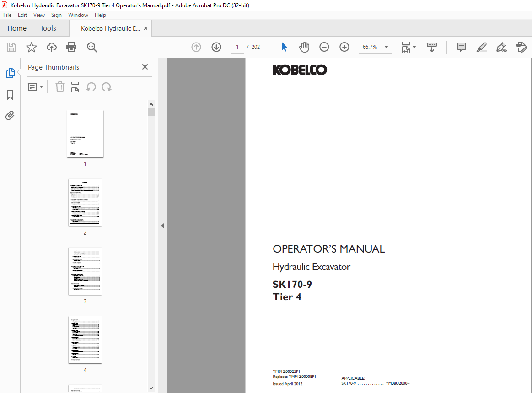
Task: Zoom out with the minus button
Action: tap(324, 47)
